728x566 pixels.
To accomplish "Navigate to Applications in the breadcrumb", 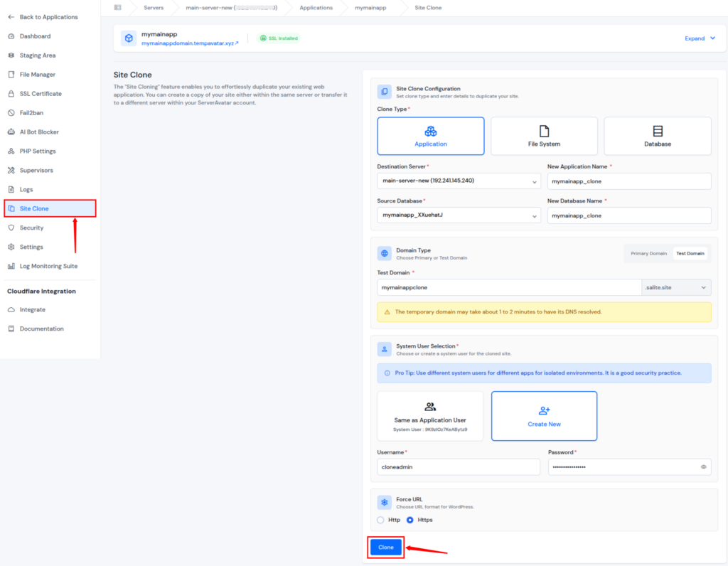I will (316, 8).
